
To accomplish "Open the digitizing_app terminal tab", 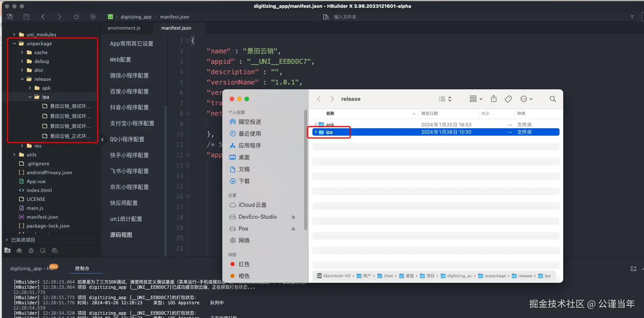I will 31,268.
